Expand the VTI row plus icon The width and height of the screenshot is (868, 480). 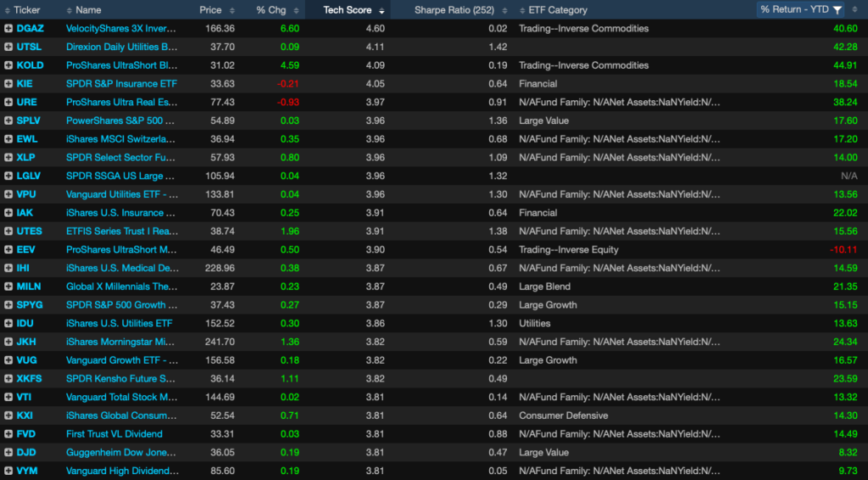point(8,398)
